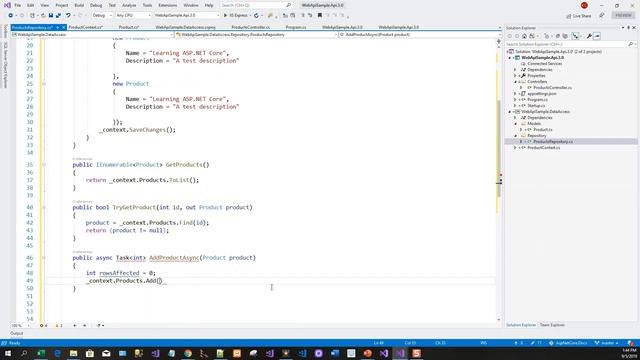The image size is (640, 360).
Task: Expand the Properties node
Action: [x=515, y=76]
